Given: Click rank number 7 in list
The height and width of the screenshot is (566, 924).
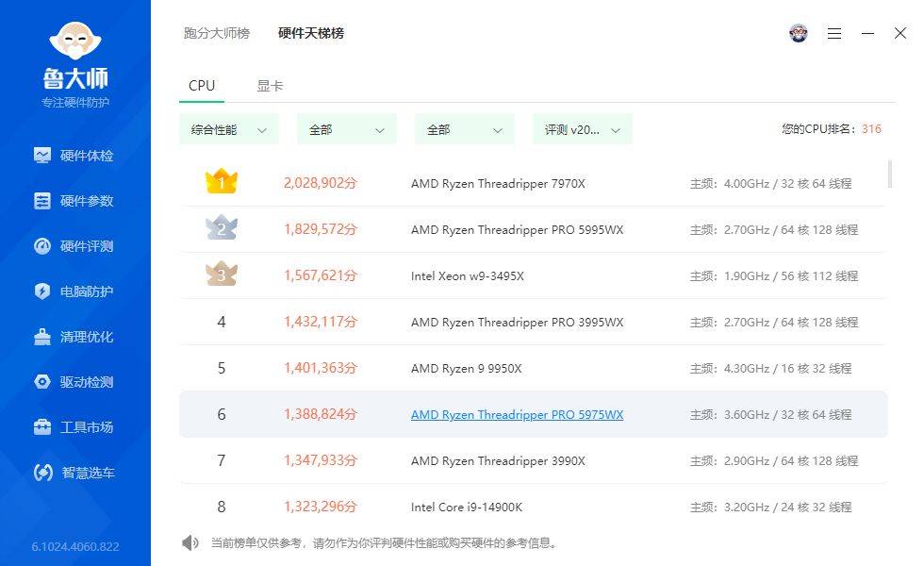Looking at the screenshot, I should pyautogui.click(x=222, y=460).
